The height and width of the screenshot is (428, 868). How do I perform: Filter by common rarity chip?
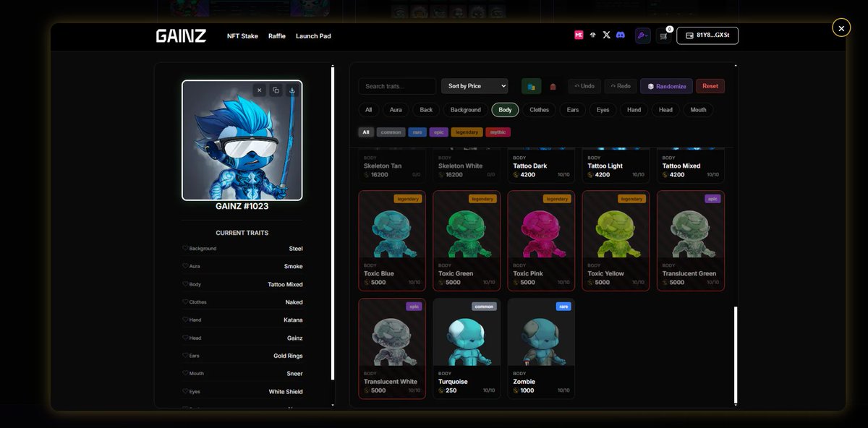tap(391, 132)
